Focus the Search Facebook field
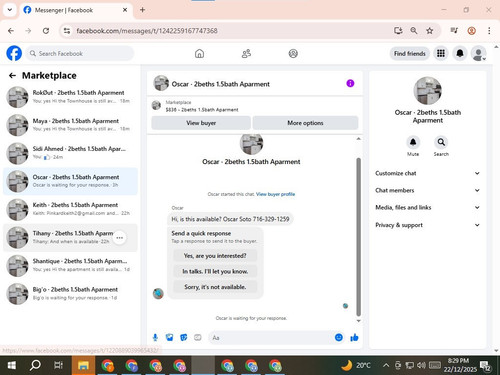This screenshot has height=375, width=500. [x=80, y=53]
